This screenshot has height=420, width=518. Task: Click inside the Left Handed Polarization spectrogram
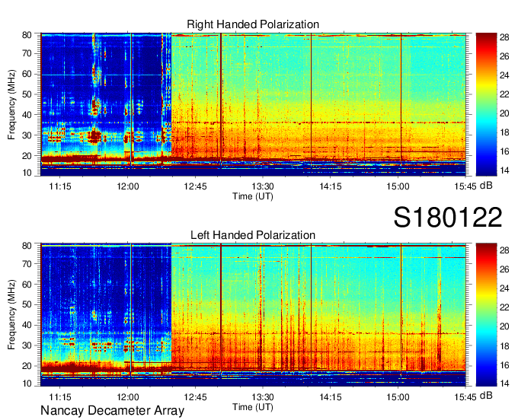click(x=253, y=315)
